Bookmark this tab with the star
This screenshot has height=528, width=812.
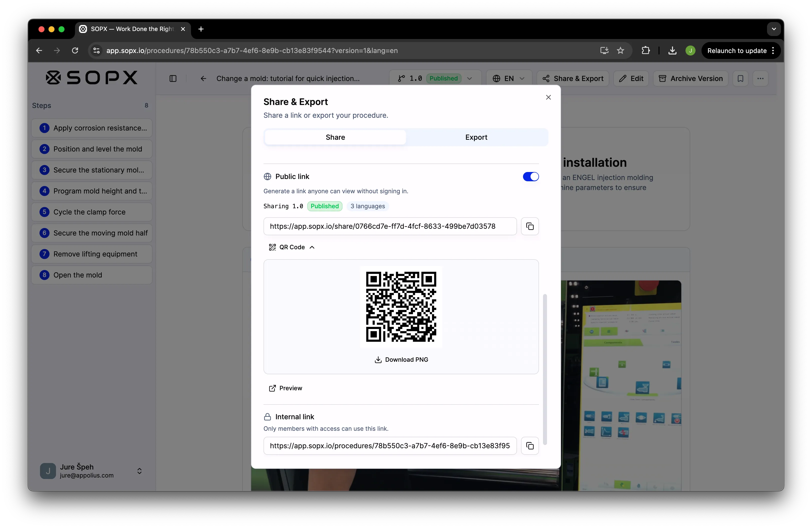(x=620, y=50)
